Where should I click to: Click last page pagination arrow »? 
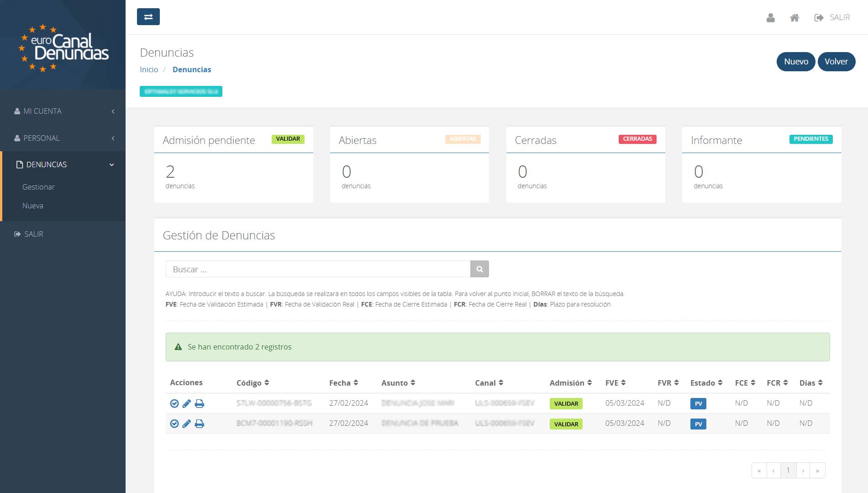pos(817,470)
